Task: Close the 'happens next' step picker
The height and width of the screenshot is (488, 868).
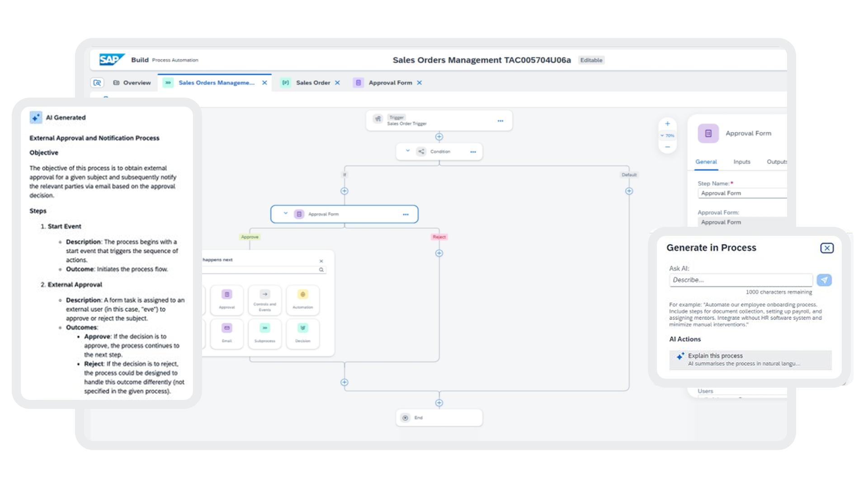Action: [321, 261]
